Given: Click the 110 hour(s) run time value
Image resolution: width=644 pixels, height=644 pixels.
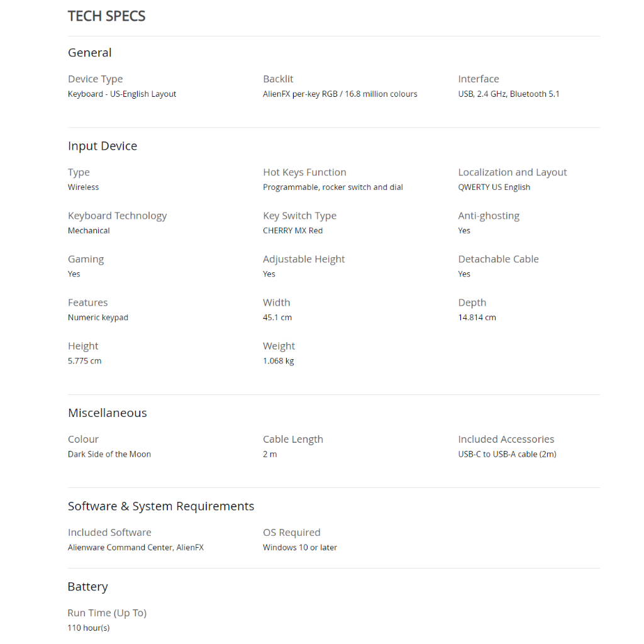Looking at the screenshot, I should point(89,628).
